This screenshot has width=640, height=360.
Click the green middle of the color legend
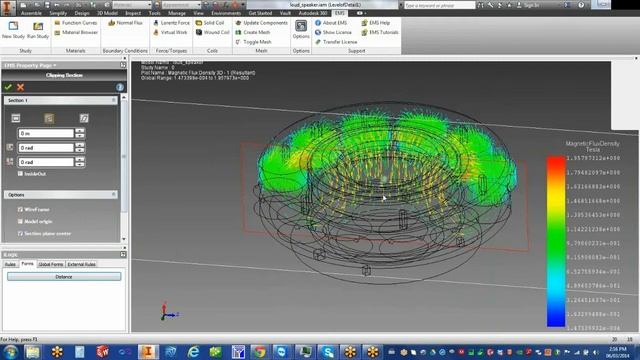[556, 241]
